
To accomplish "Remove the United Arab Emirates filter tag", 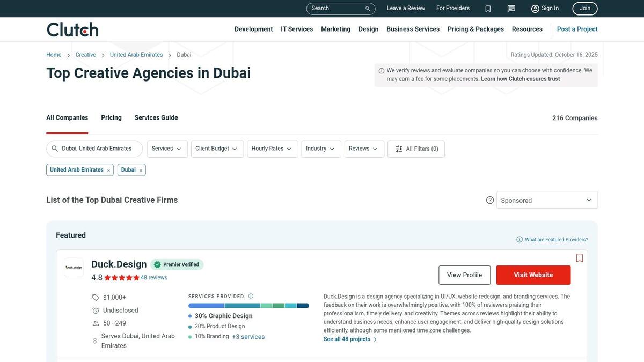I will 108,171.
